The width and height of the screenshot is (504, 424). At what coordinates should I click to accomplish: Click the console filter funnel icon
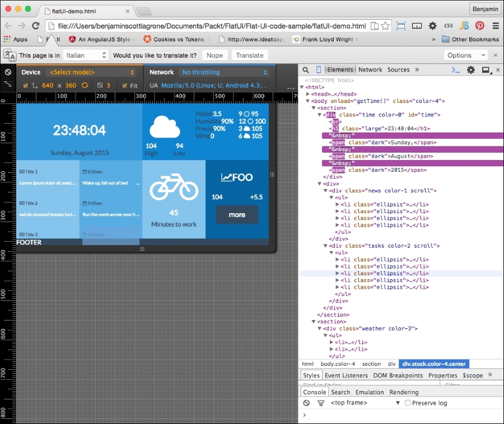pos(321,403)
